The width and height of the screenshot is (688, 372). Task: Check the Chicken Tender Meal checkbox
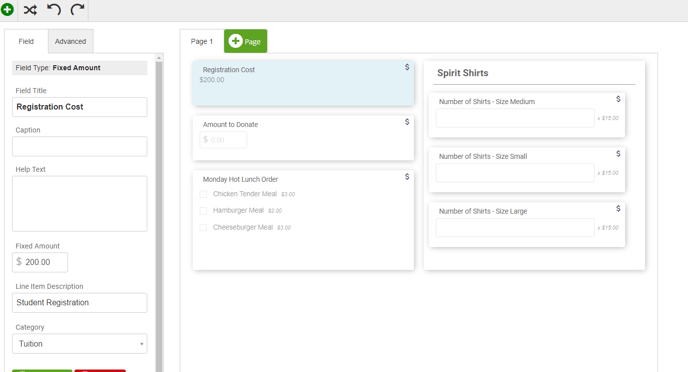[x=203, y=194]
